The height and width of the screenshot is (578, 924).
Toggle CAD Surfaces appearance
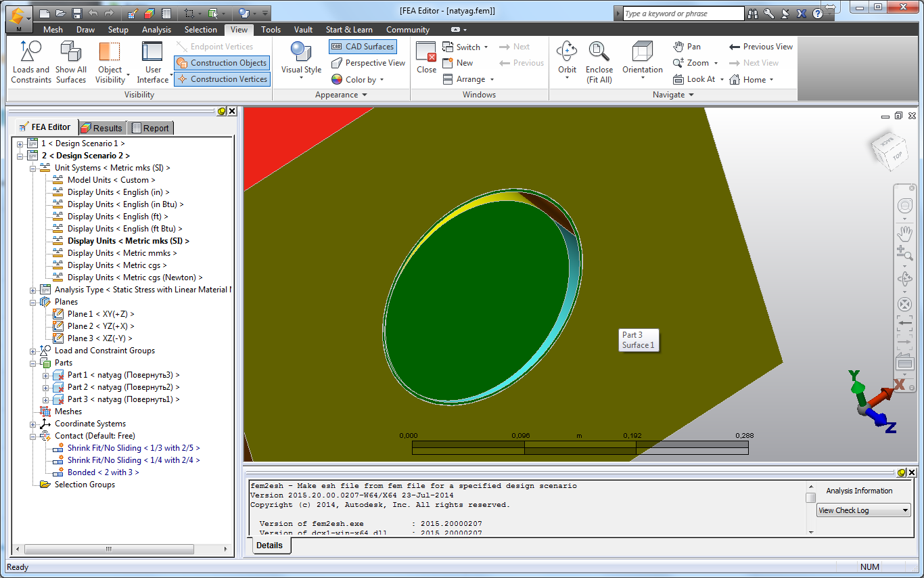[363, 47]
